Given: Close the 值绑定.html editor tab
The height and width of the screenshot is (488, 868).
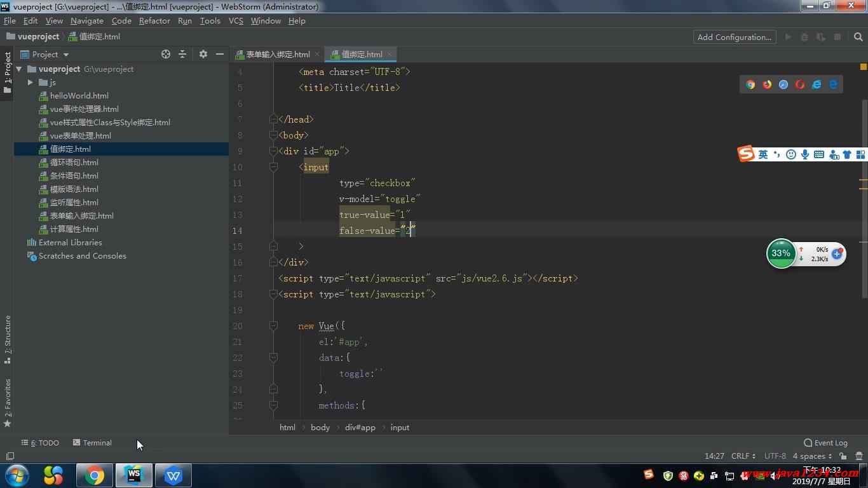Looking at the screenshot, I should (390, 54).
